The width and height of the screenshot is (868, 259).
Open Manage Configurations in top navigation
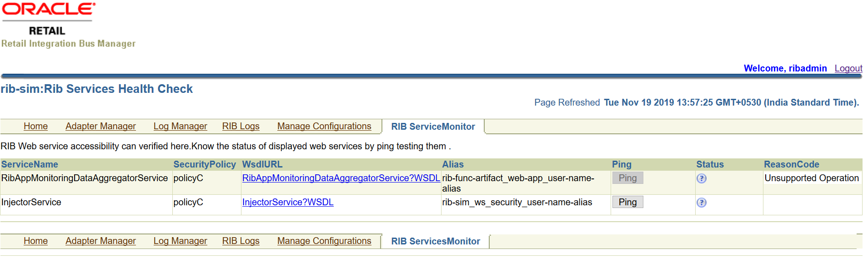(x=324, y=126)
